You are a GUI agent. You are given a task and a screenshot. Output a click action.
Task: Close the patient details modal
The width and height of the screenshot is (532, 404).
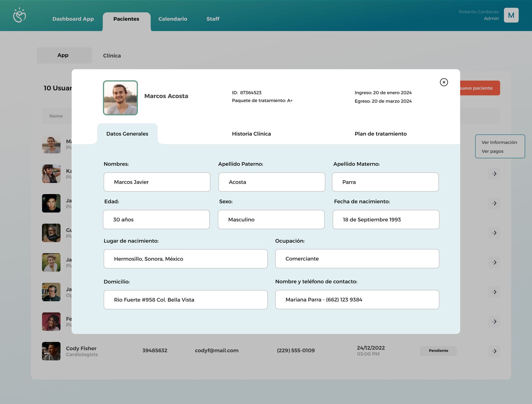tap(444, 82)
